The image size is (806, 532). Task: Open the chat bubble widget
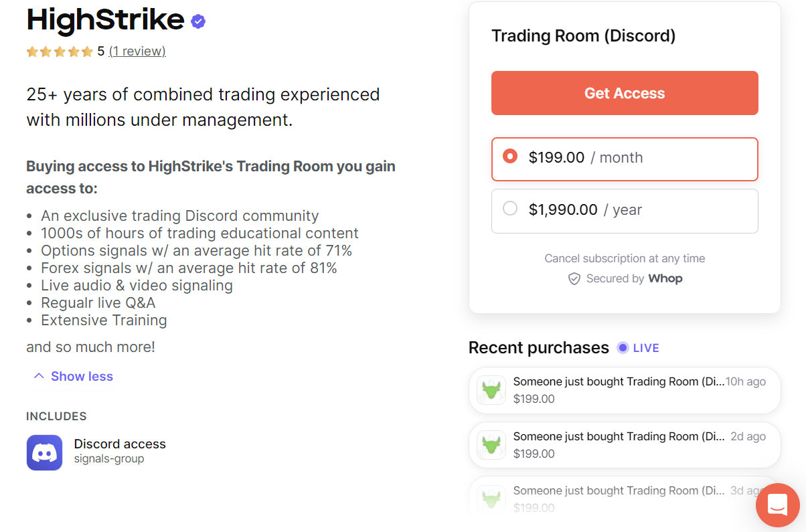pos(777,505)
